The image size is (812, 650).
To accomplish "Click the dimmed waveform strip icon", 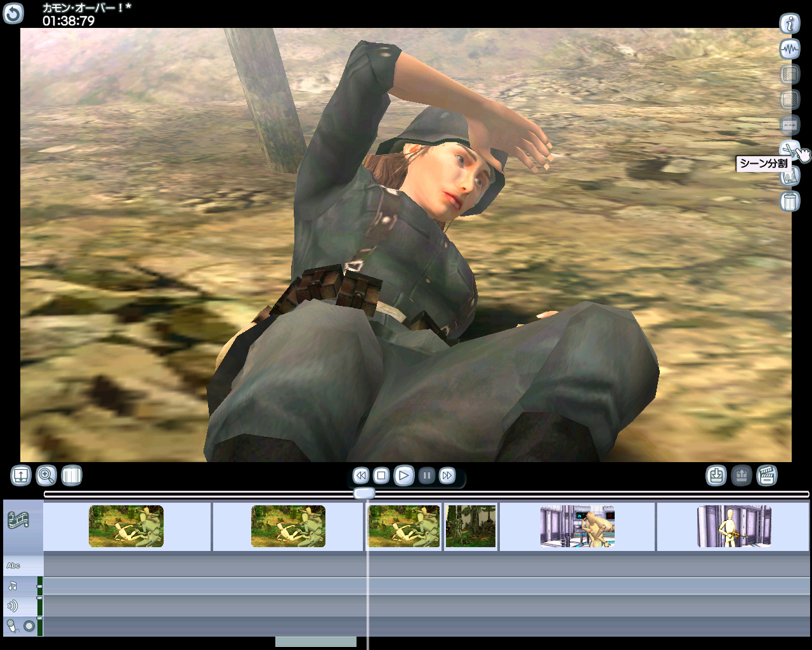I will (790, 125).
